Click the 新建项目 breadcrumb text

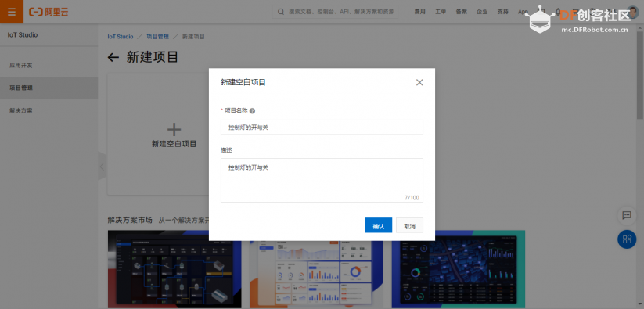tap(193, 37)
